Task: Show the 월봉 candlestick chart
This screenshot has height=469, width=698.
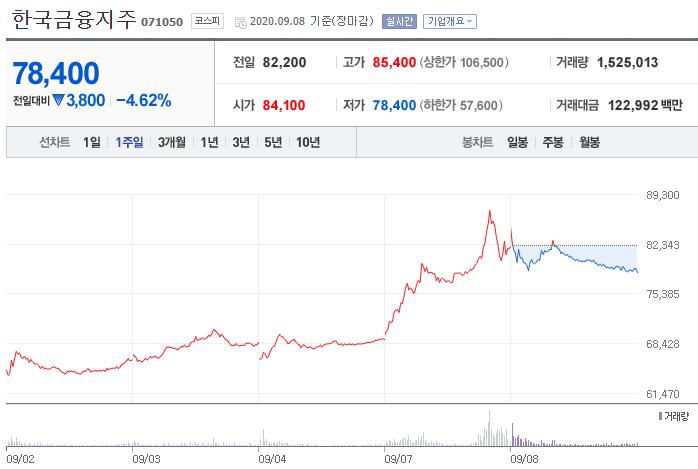Action: click(589, 142)
